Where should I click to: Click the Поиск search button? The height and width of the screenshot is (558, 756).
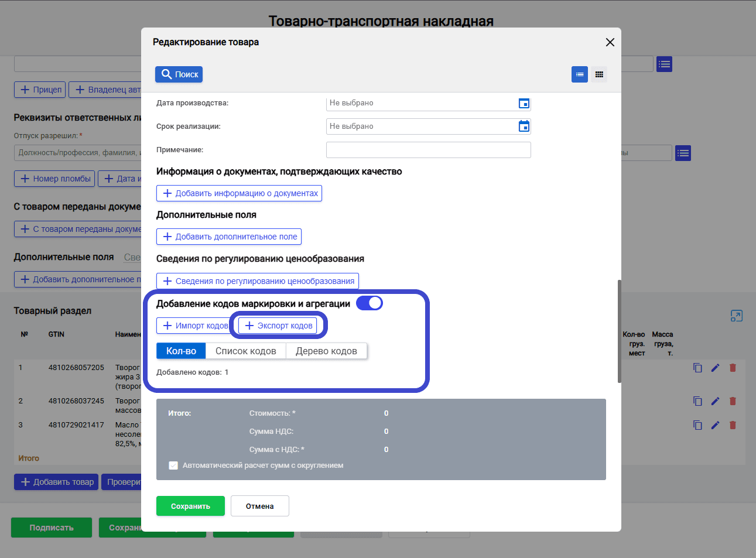tap(179, 74)
